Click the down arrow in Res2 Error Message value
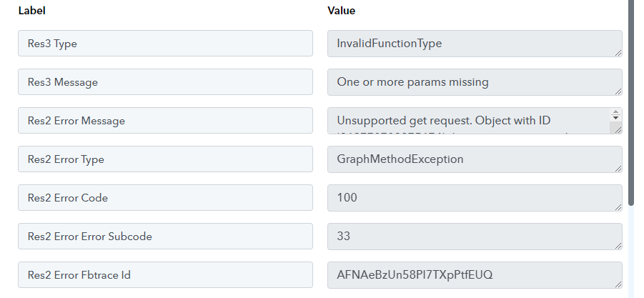644x298 pixels. click(615, 118)
